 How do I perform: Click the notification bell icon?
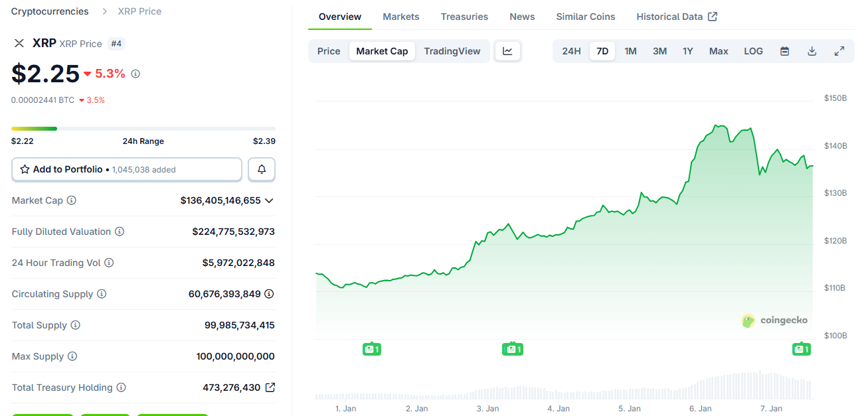[261, 169]
